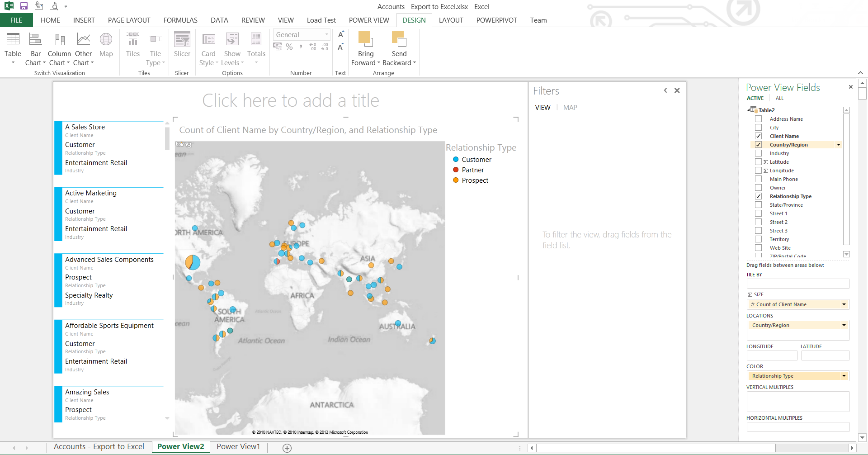
Task: Add a new sheet with plus icon
Action: click(x=287, y=448)
